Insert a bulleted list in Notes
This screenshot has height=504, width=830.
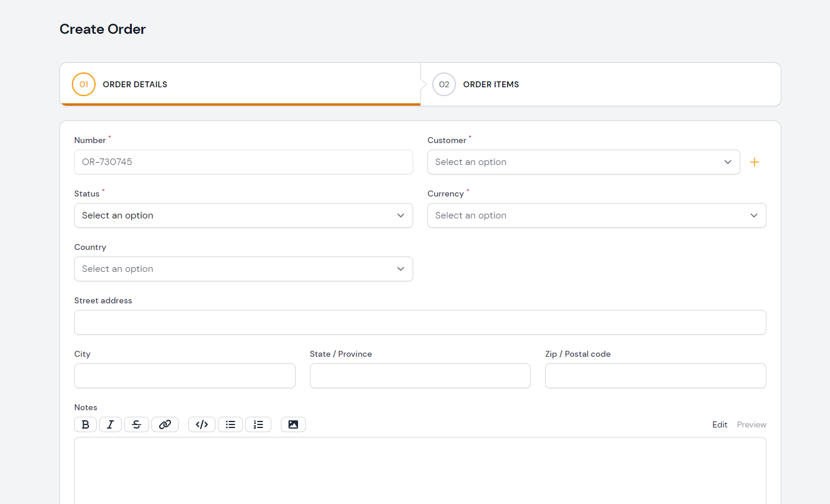[x=230, y=424]
